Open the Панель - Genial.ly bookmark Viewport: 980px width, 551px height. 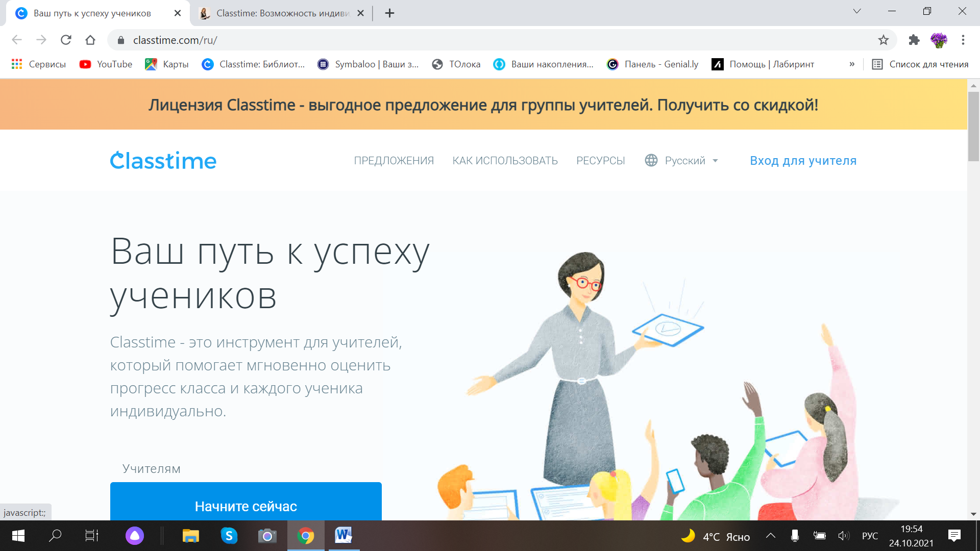pos(653,64)
